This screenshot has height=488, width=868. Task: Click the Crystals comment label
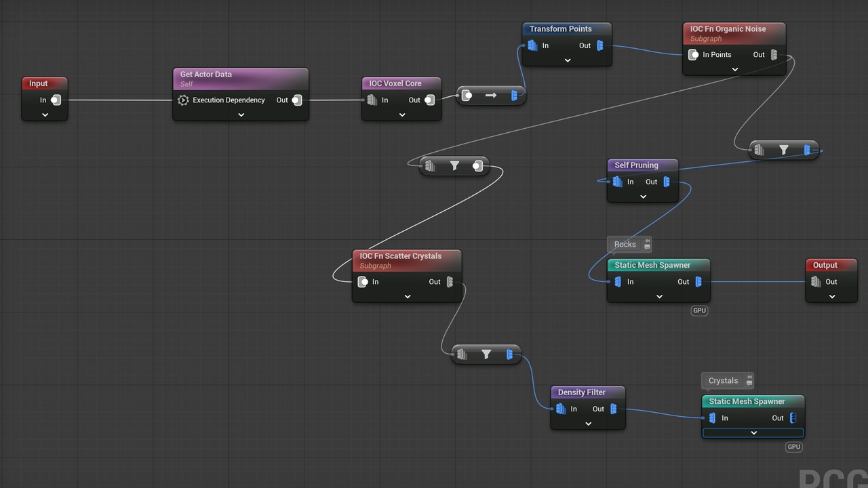click(x=723, y=381)
